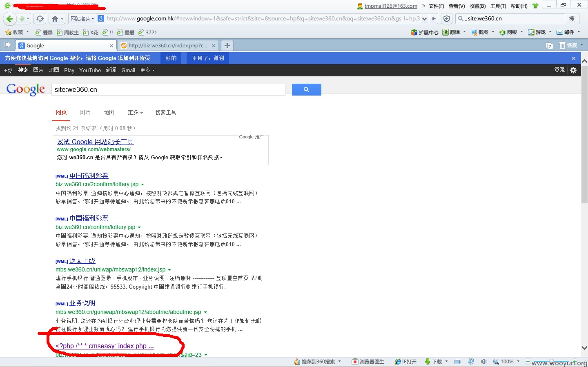The image size is (588, 367).
Task: Click IE打开 in the status bar
Action: [406, 362]
